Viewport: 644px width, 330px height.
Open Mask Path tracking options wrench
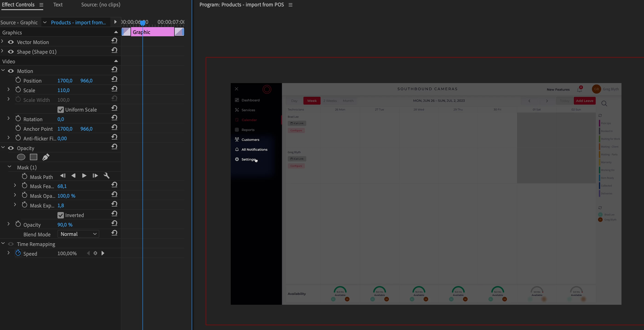click(106, 176)
